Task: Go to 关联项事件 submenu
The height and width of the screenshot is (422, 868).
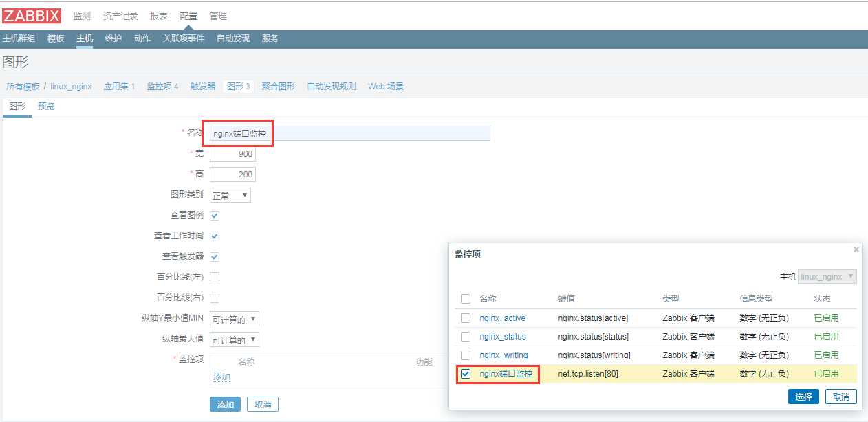Action: [x=184, y=38]
